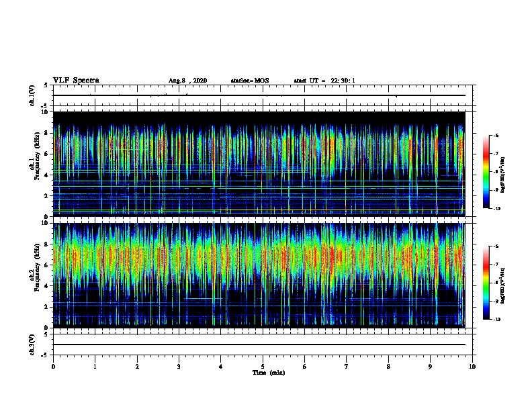Click the "-10" label on ch.2 colorbar
The height and width of the screenshot is (411, 532).
coord(496,320)
